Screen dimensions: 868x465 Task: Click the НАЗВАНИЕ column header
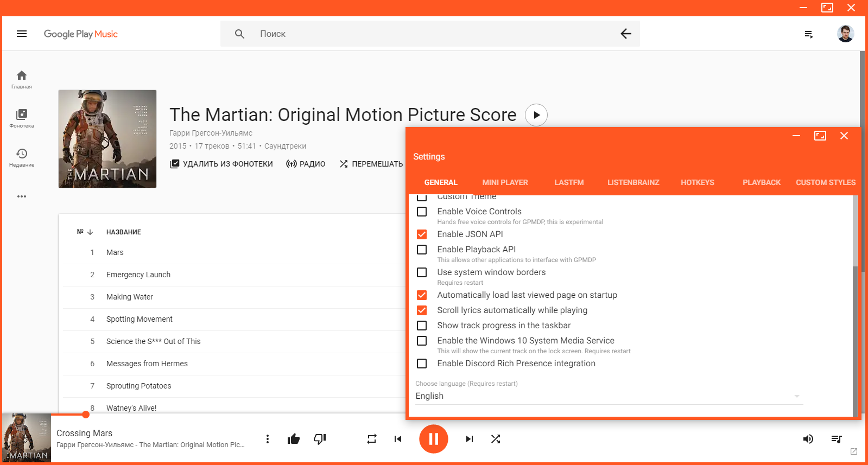tap(124, 232)
